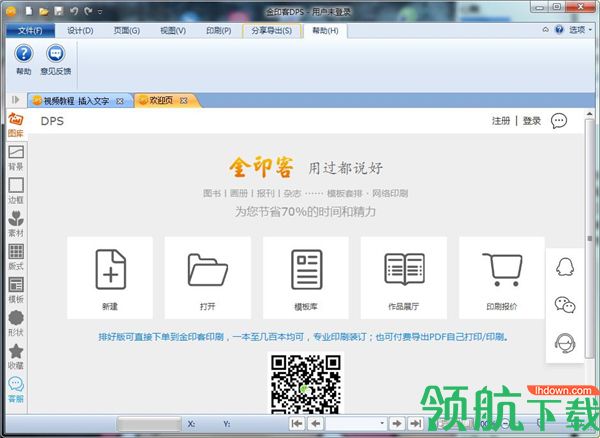The image size is (600, 438).
Task: Switch to the 设计(D) ribbon tab
Action: [80, 31]
